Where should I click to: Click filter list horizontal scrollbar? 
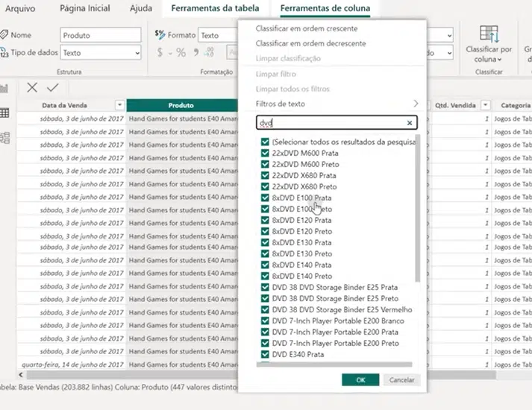pyautogui.click(x=334, y=365)
